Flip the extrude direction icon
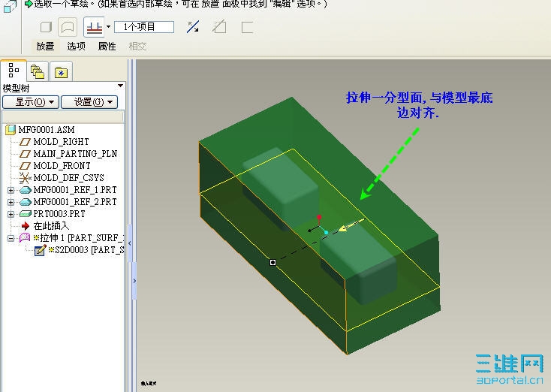 193,27
